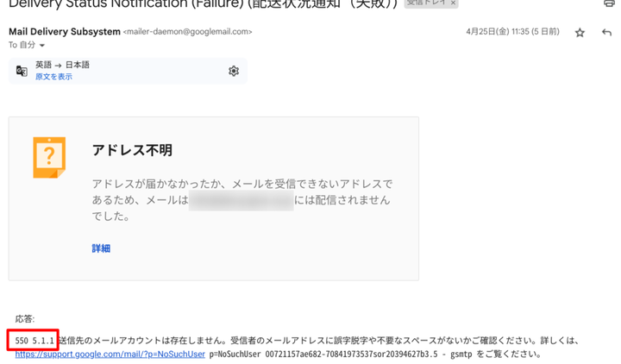
Task: Click the print icon at top right
Action: pyautogui.click(x=610, y=3)
